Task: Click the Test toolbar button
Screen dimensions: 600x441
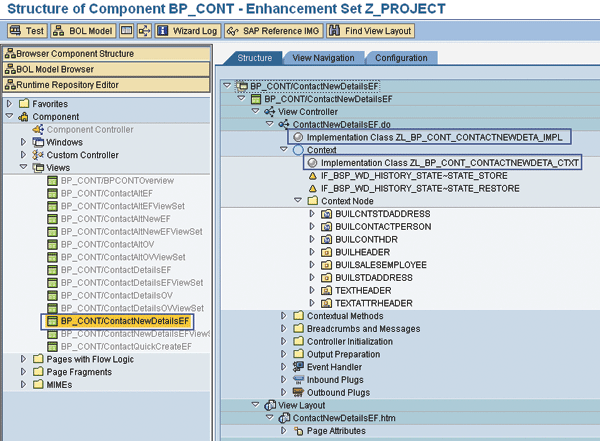Action: pyautogui.click(x=28, y=31)
